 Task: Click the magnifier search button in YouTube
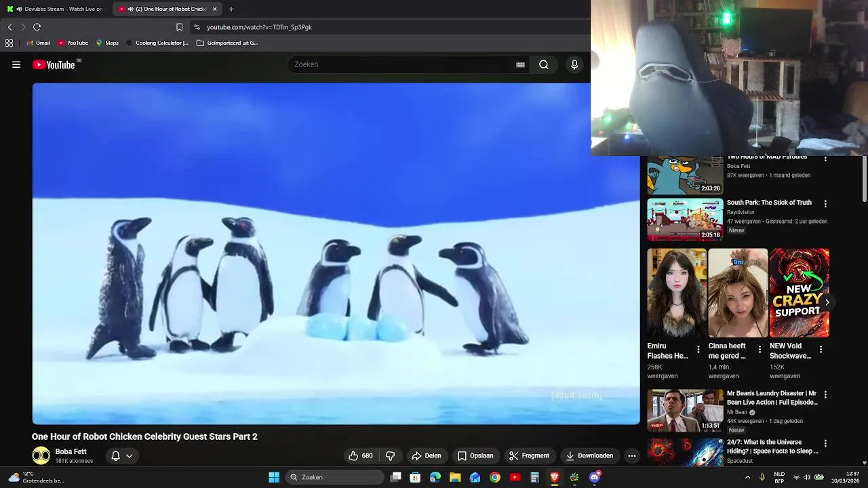(544, 64)
